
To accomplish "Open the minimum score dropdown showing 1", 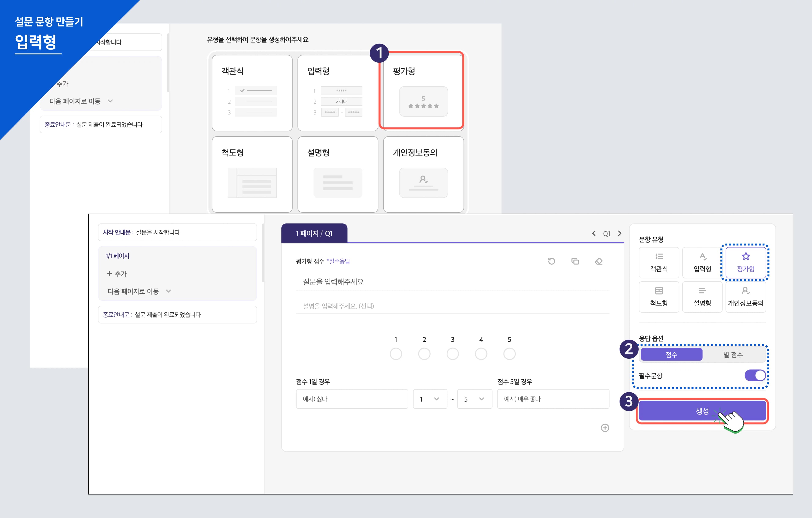I will (430, 399).
